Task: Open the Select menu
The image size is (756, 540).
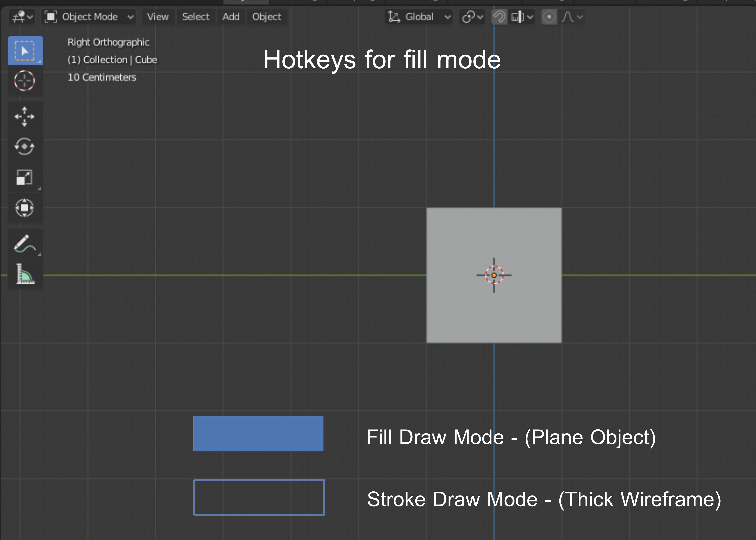Action: click(196, 17)
